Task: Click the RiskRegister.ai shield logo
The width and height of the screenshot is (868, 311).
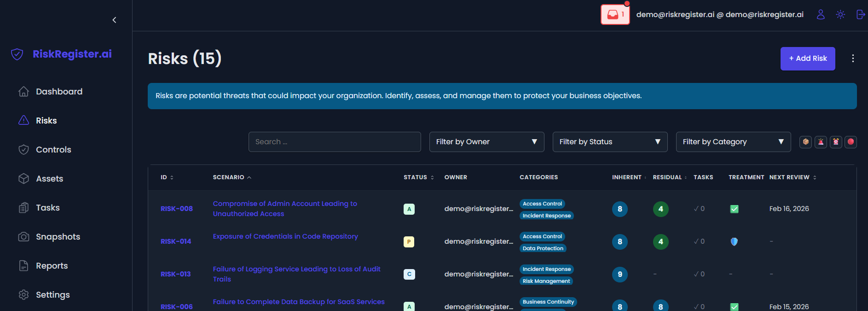Action: [17, 54]
